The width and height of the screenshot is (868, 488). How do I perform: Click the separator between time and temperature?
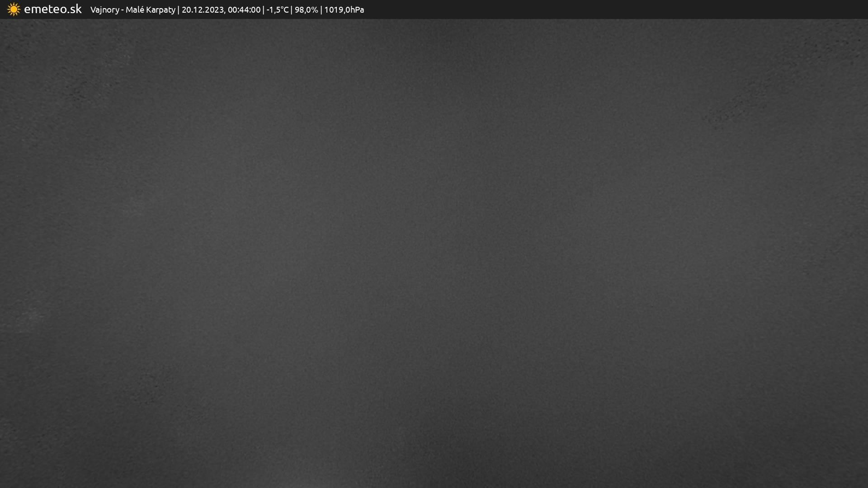click(x=264, y=9)
